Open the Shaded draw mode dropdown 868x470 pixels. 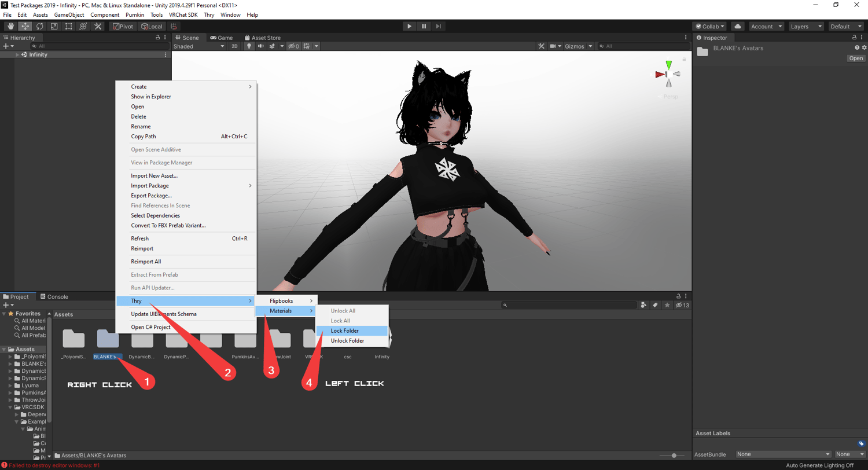coord(199,46)
